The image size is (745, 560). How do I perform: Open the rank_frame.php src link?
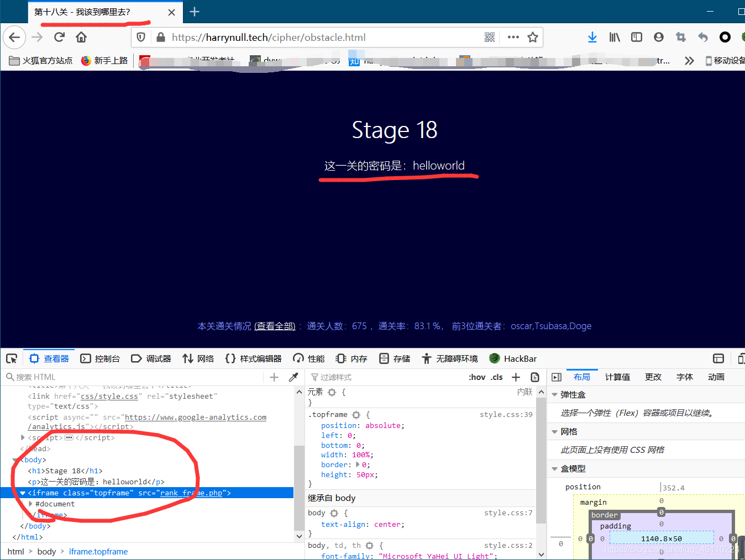(x=191, y=493)
